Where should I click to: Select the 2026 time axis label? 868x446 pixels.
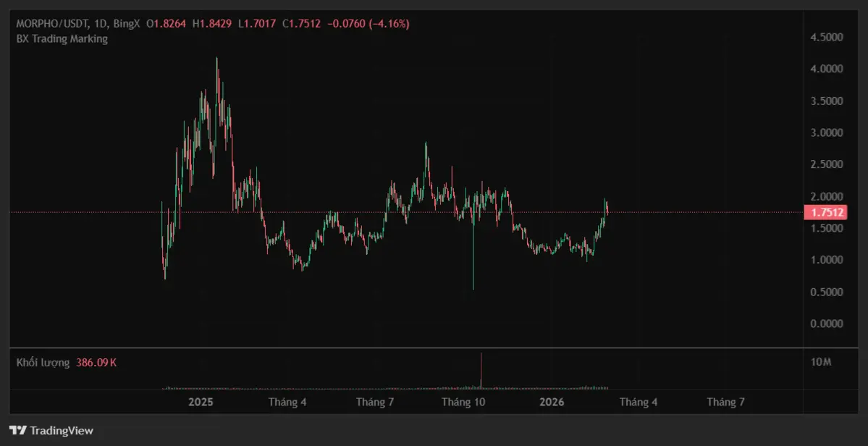click(552, 402)
